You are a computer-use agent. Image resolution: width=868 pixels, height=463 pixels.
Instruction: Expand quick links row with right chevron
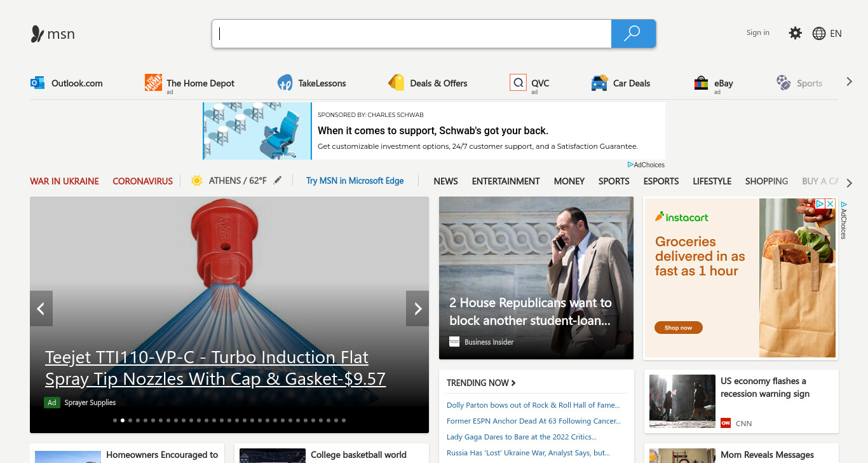[849, 81]
